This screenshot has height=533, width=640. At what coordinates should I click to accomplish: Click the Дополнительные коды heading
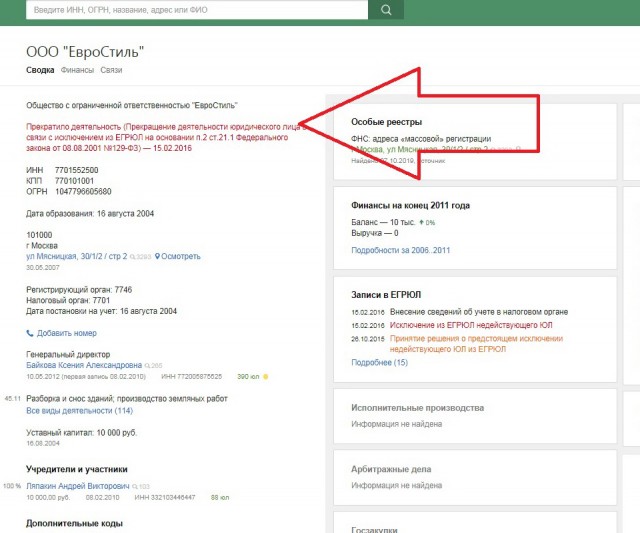coord(74,523)
